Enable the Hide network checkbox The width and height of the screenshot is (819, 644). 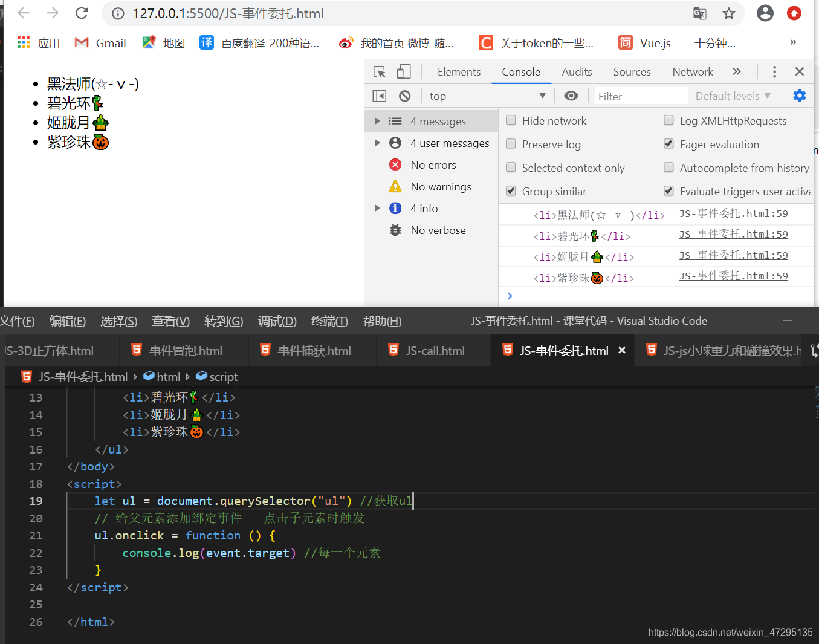pos(511,120)
